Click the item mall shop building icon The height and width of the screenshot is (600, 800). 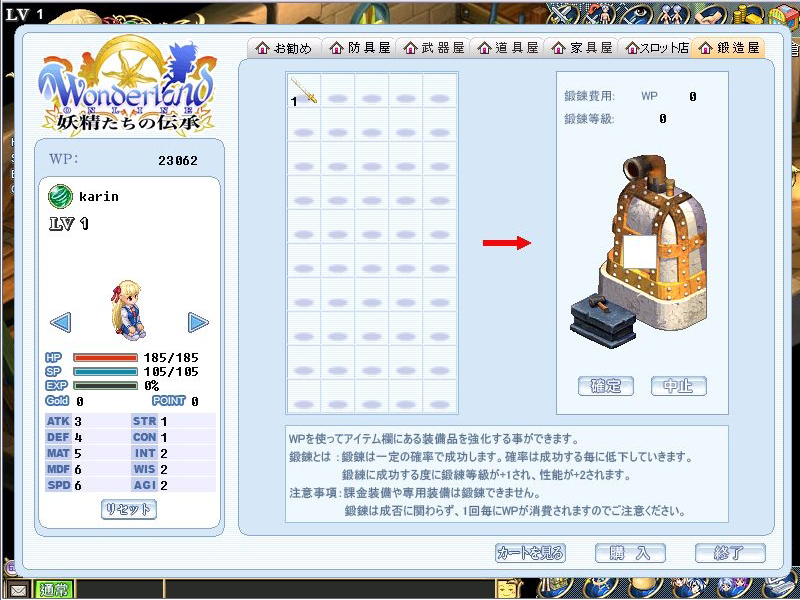[782, 16]
